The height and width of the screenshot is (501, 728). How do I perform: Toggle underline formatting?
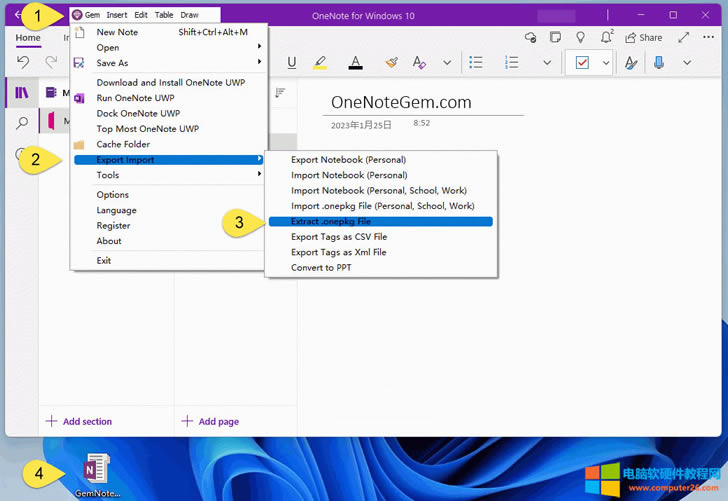[x=292, y=62]
